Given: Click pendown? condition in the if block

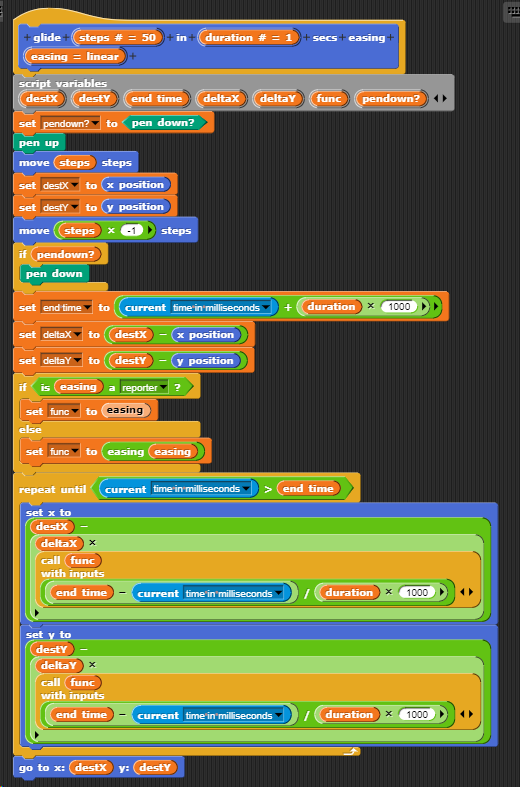Looking at the screenshot, I should coord(66,255).
